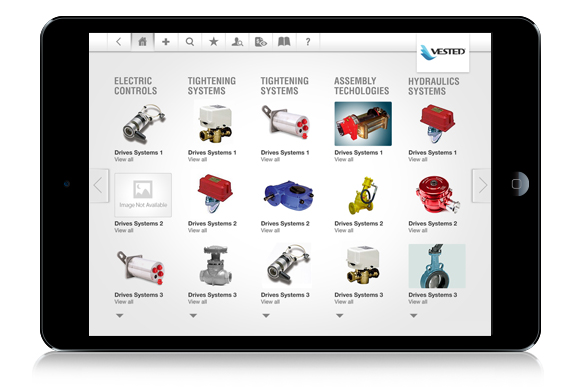View all under Electric Controls Drives Systems 1

tap(124, 159)
